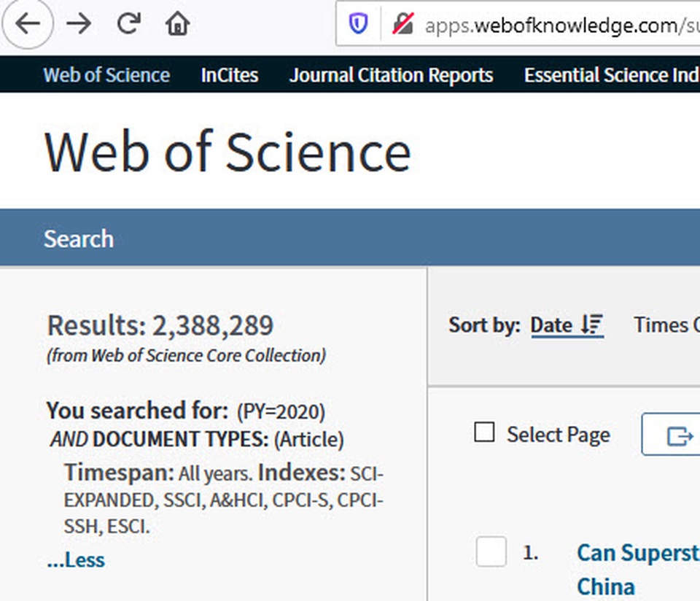Open Essential Science Indicators menu item
700x601 pixels.
tap(612, 75)
